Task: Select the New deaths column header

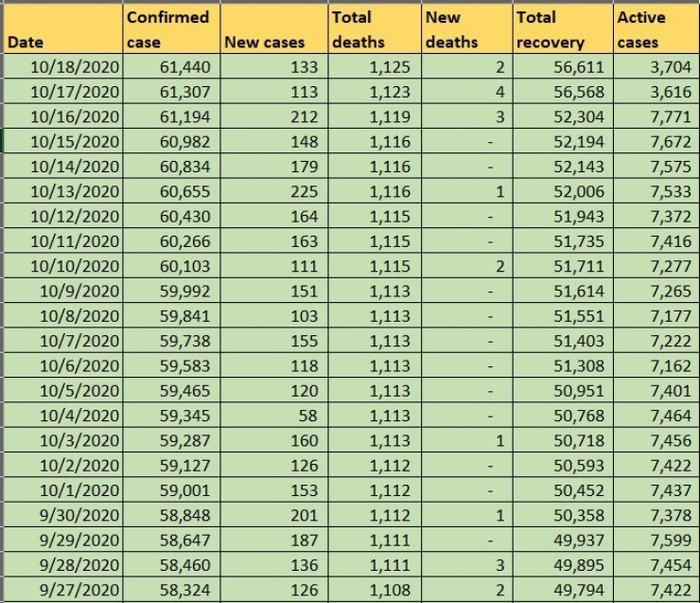Action: coord(466,28)
